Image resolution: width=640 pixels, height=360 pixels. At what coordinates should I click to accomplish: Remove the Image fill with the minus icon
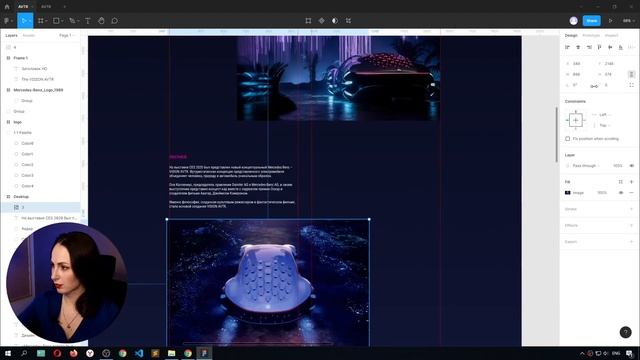click(631, 192)
